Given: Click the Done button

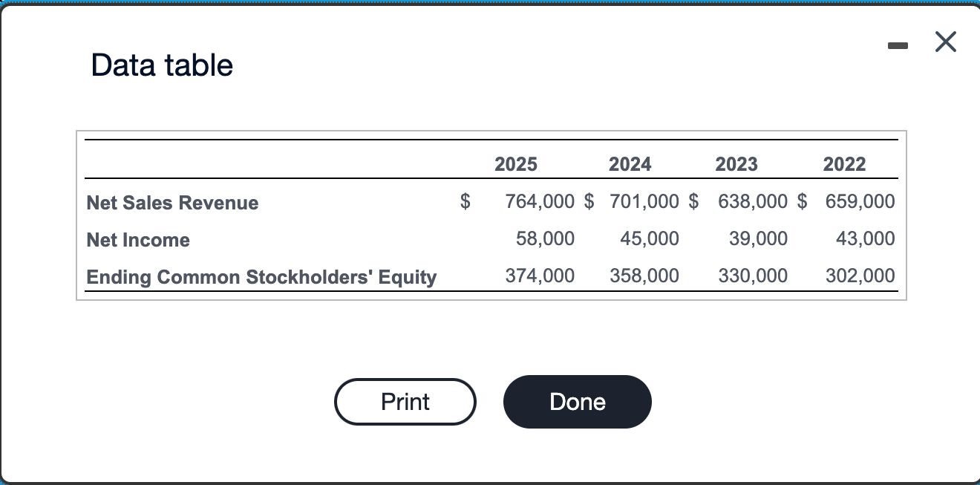Looking at the screenshot, I should [577, 401].
